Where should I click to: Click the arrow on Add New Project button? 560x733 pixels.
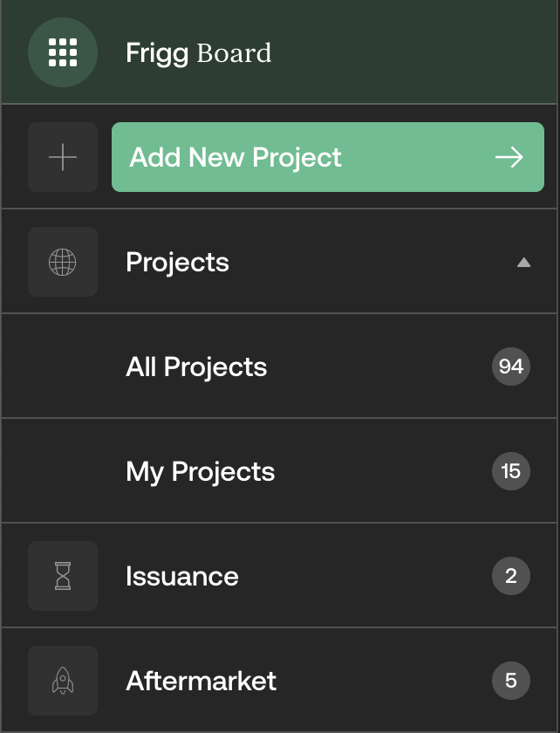tap(509, 157)
